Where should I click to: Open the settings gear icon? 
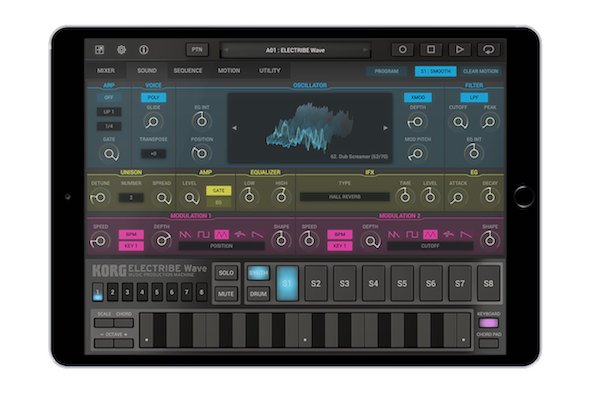[x=121, y=50]
